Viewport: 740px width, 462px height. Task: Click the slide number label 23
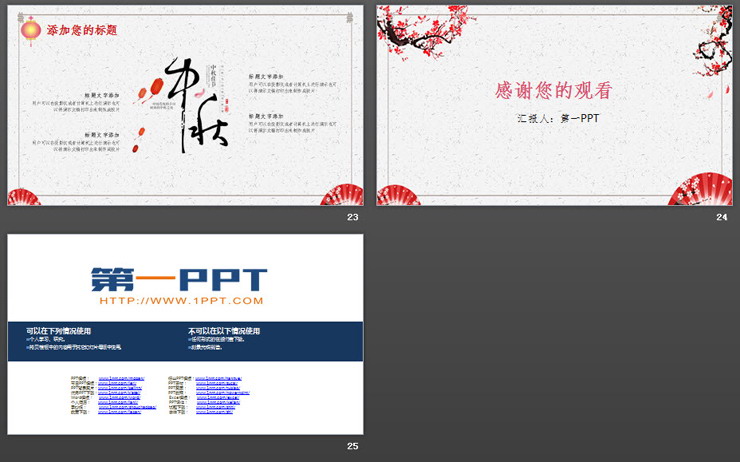(353, 217)
